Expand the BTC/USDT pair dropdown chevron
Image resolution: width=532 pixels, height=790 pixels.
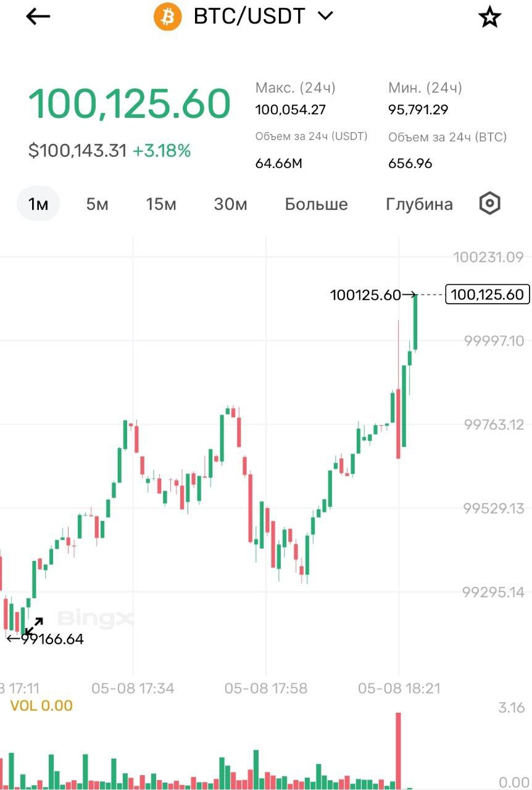click(x=325, y=16)
